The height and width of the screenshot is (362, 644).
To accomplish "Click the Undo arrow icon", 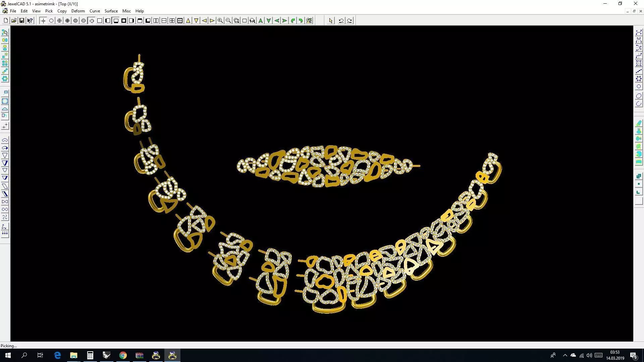I will (341, 21).
